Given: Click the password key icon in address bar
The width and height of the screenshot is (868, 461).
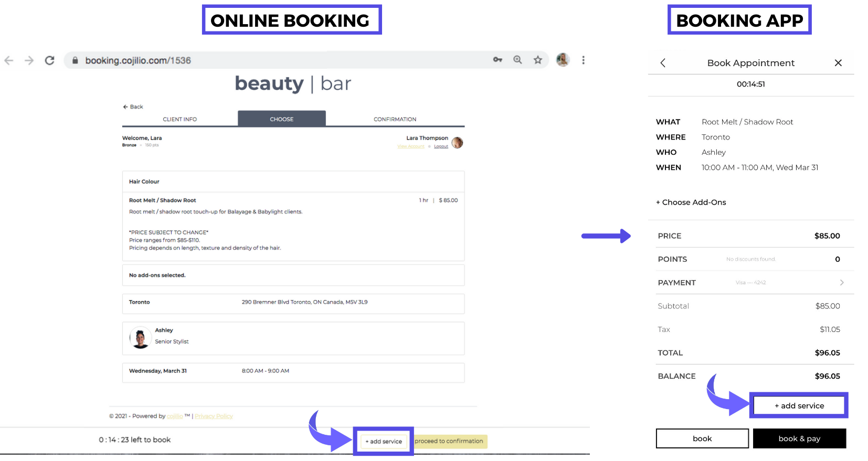Looking at the screenshot, I should tap(497, 60).
